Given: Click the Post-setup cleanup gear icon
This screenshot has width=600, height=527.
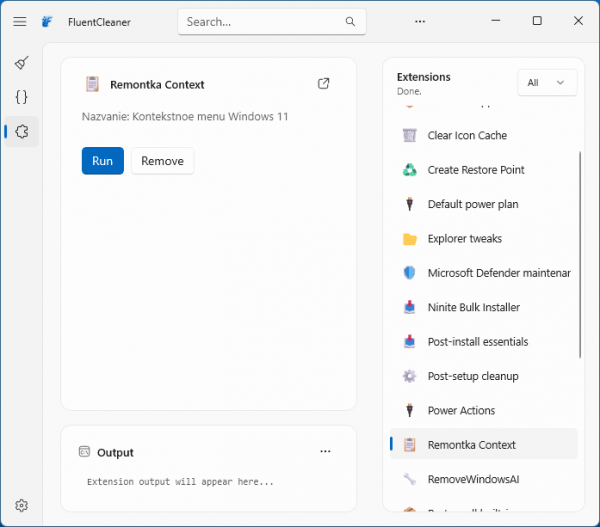Looking at the screenshot, I should (x=409, y=376).
